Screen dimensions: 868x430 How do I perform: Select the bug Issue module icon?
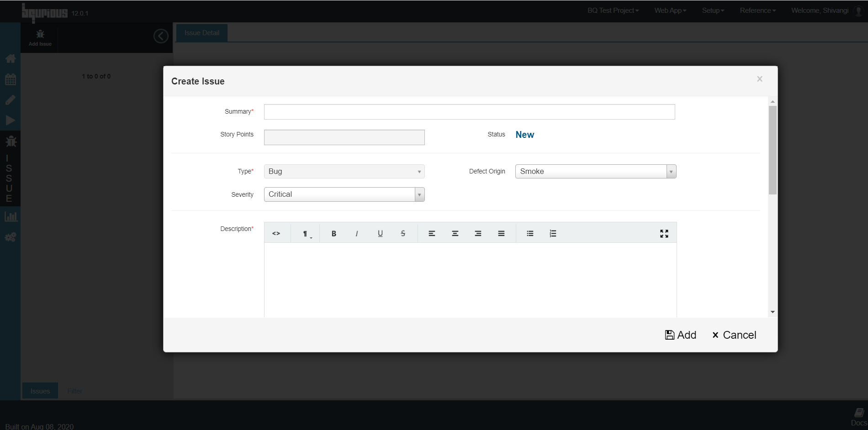click(x=11, y=141)
